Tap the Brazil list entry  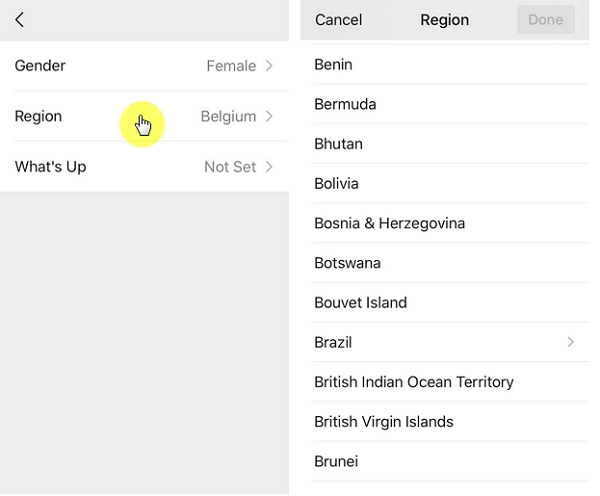click(x=333, y=342)
